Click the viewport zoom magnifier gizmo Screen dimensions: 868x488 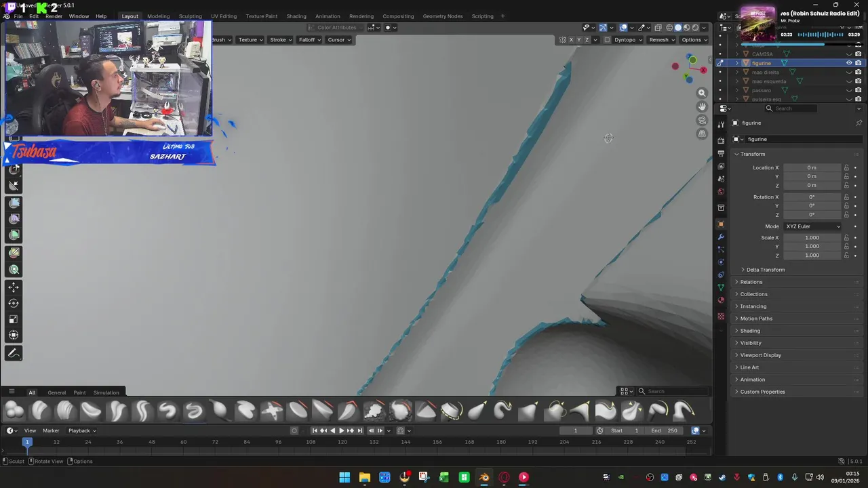[702, 93]
